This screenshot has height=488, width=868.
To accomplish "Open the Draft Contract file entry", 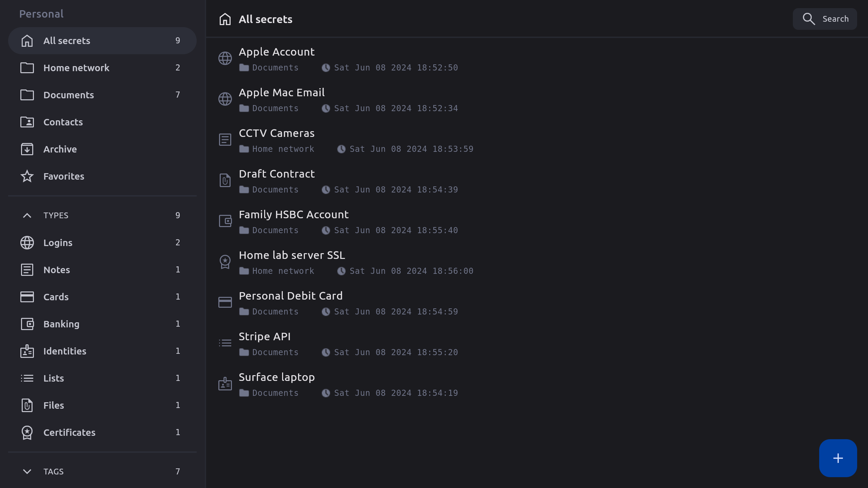I will [277, 174].
